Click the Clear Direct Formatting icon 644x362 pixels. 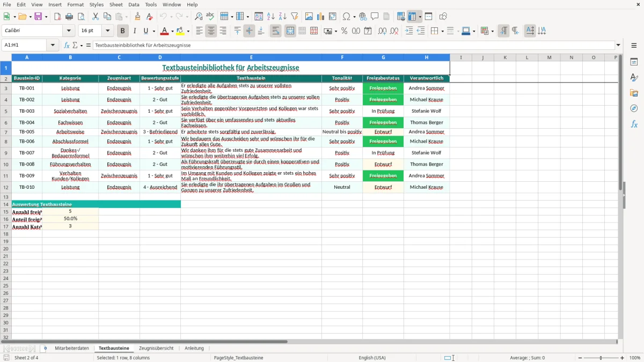coord(150,17)
